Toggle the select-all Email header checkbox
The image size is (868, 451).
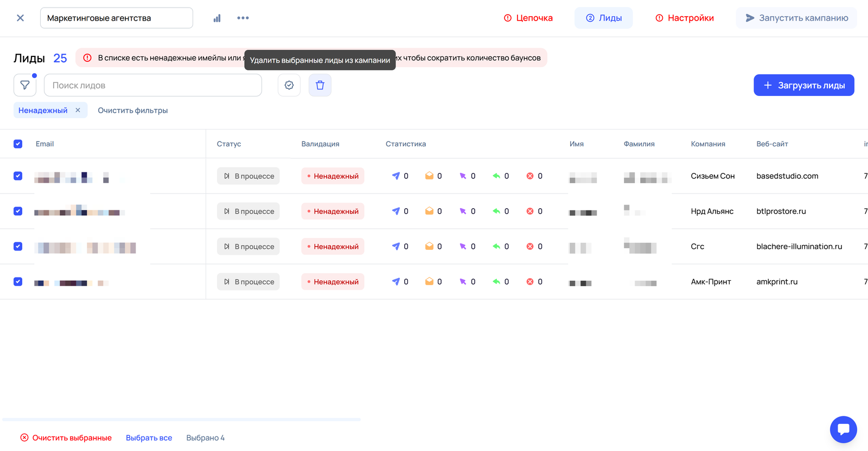(18, 144)
